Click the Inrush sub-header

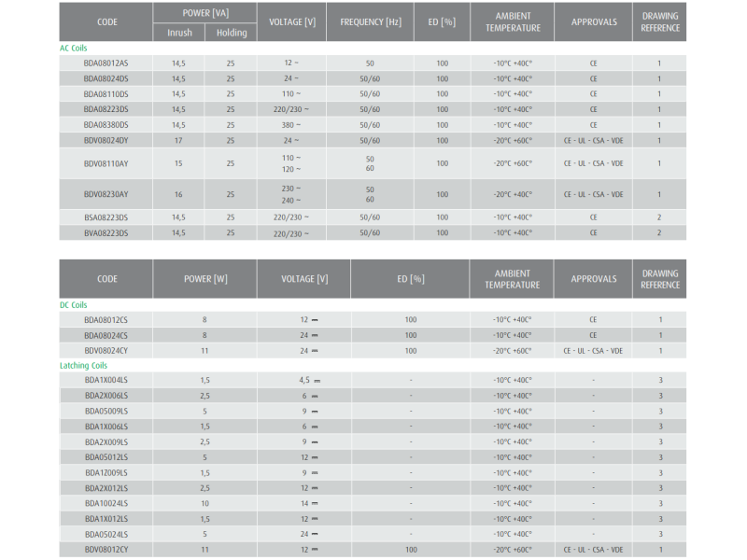click(x=179, y=33)
